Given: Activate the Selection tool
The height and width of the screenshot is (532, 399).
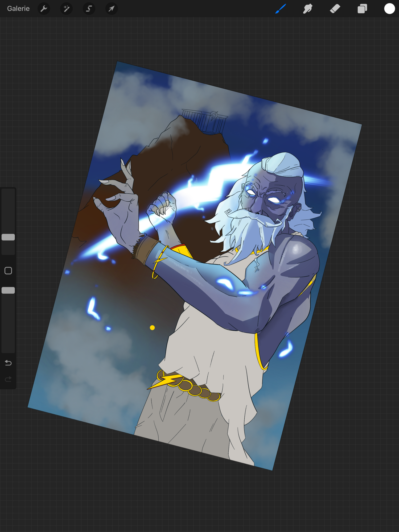Looking at the screenshot, I should [89, 9].
